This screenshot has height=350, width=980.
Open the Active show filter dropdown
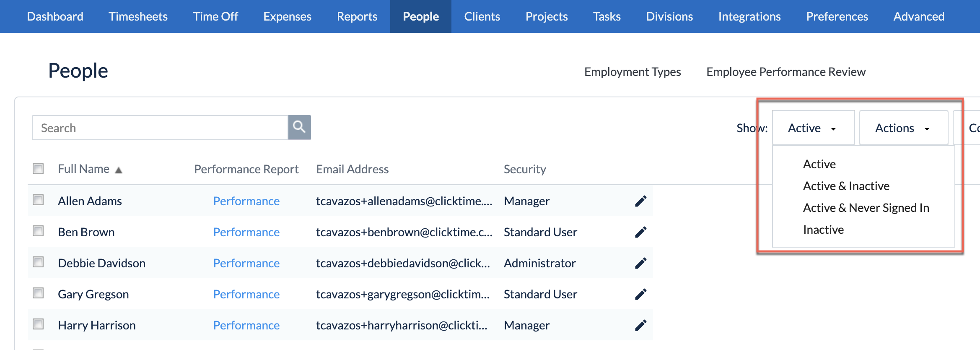coord(813,128)
